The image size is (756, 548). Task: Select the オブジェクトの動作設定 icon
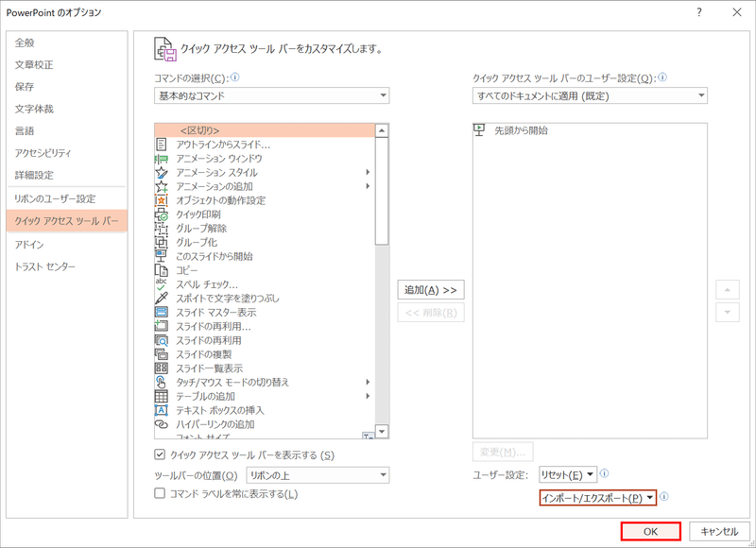(x=162, y=200)
